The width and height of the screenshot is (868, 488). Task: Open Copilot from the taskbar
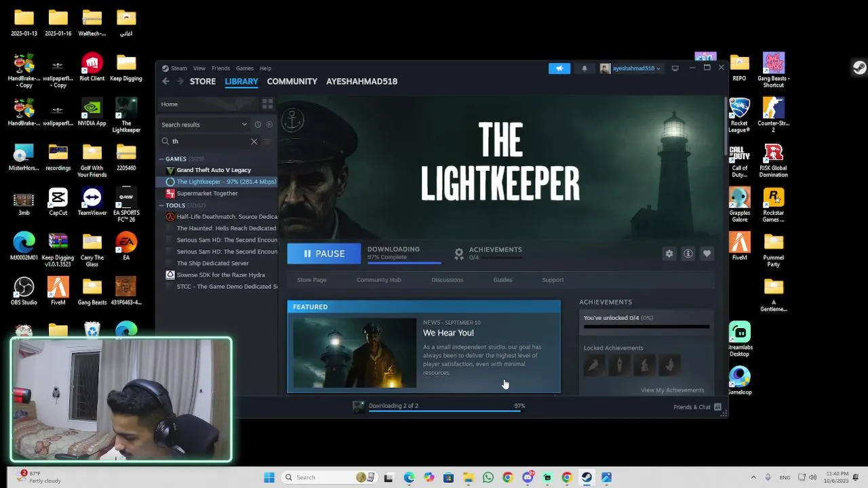pos(429,477)
